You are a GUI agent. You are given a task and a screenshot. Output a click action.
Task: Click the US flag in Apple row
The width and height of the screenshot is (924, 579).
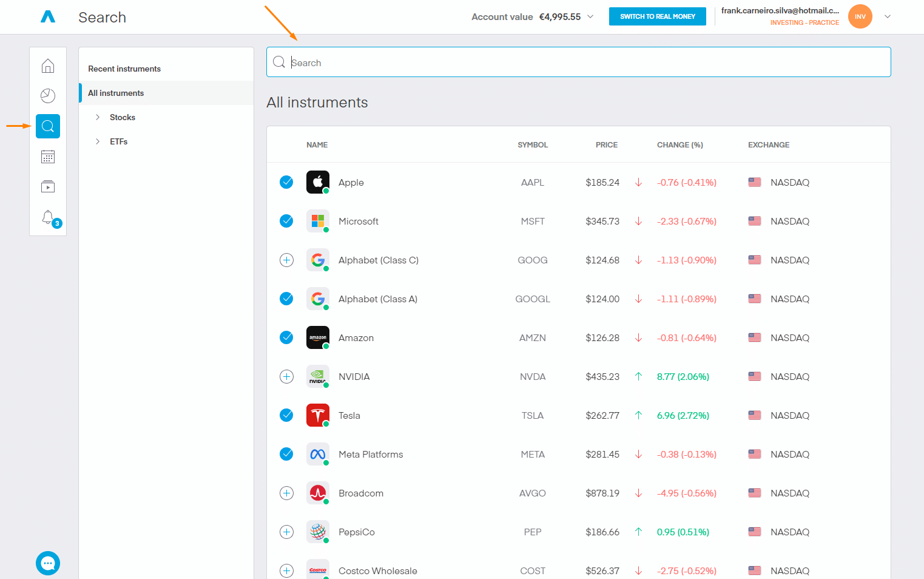[755, 182]
